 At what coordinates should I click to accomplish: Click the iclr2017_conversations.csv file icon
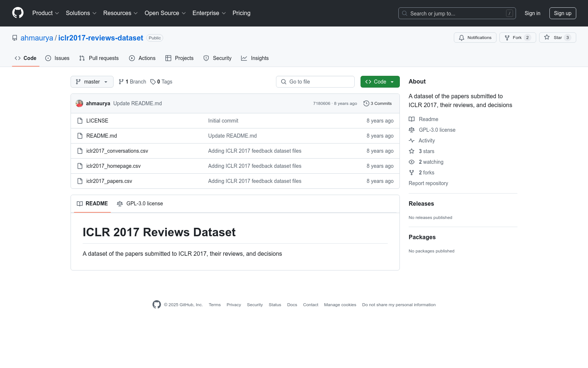point(80,151)
